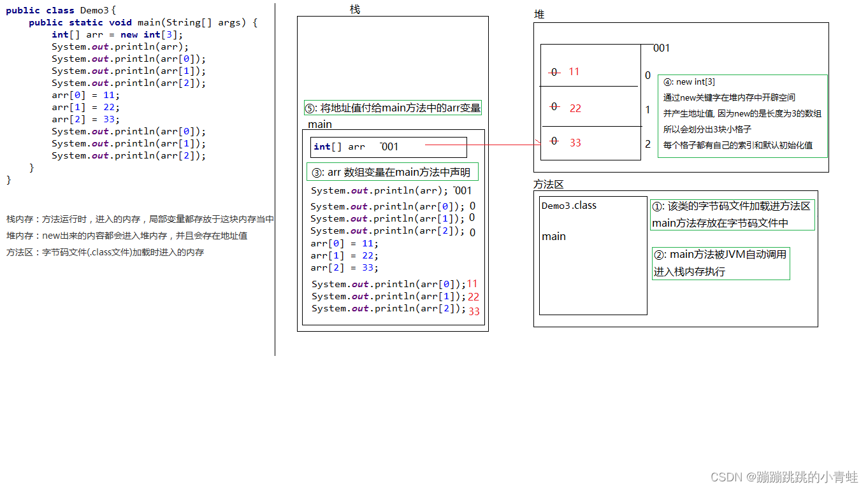Click the struck-through 0 in heap cell 2
This screenshot has height=489, width=868.
tap(554, 141)
